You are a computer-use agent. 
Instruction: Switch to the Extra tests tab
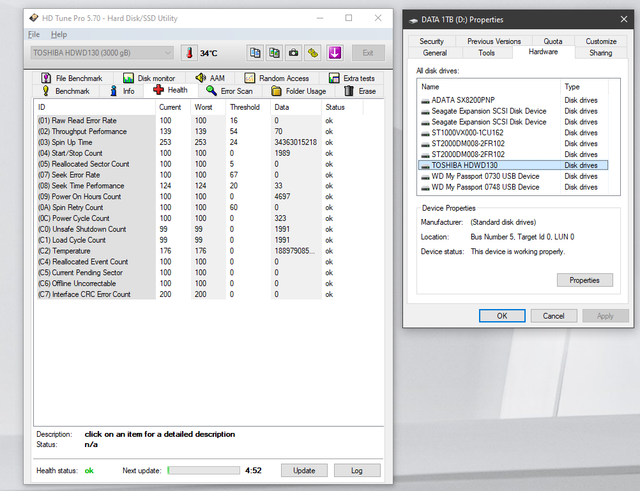coord(352,78)
